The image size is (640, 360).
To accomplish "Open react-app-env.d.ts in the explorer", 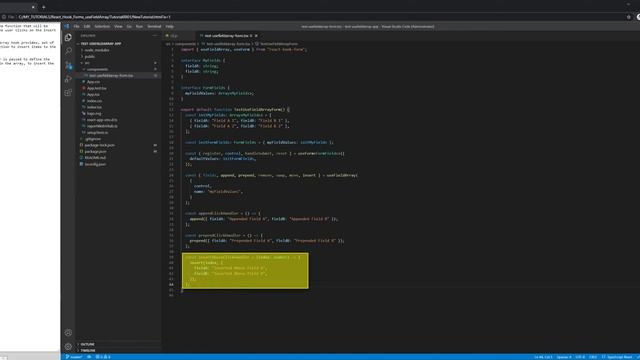I will pyautogui.click(x=102, y=120).
